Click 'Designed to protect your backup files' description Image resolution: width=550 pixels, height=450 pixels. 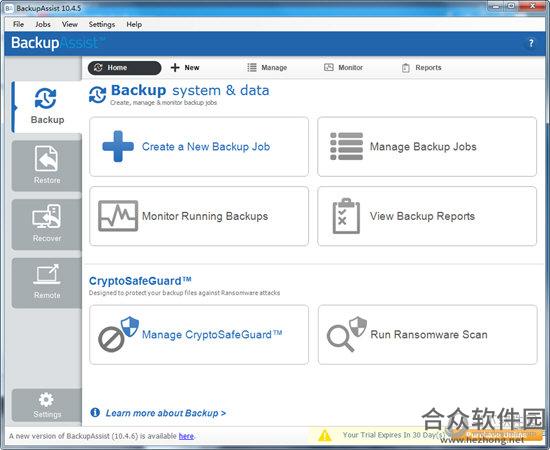(184, 293)
